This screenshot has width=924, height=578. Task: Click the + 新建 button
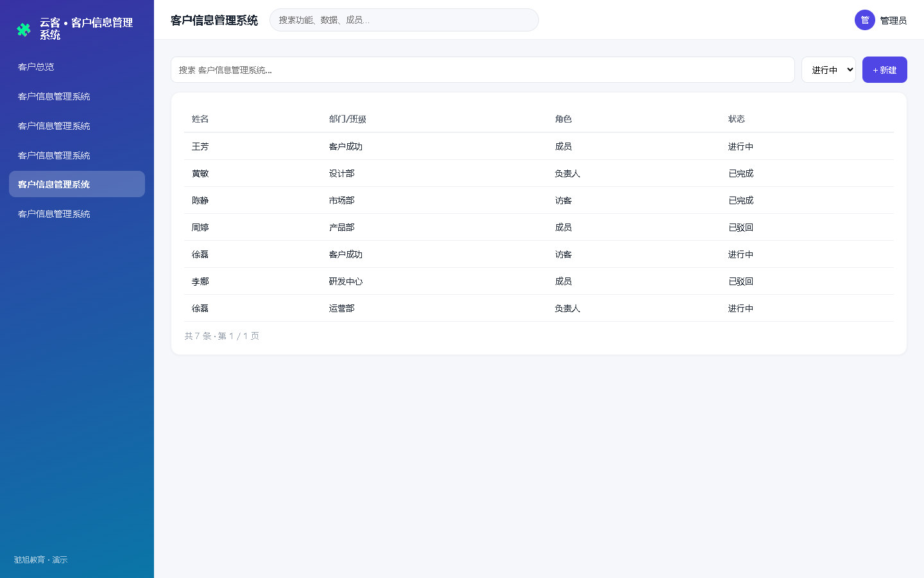pos(884,70)
